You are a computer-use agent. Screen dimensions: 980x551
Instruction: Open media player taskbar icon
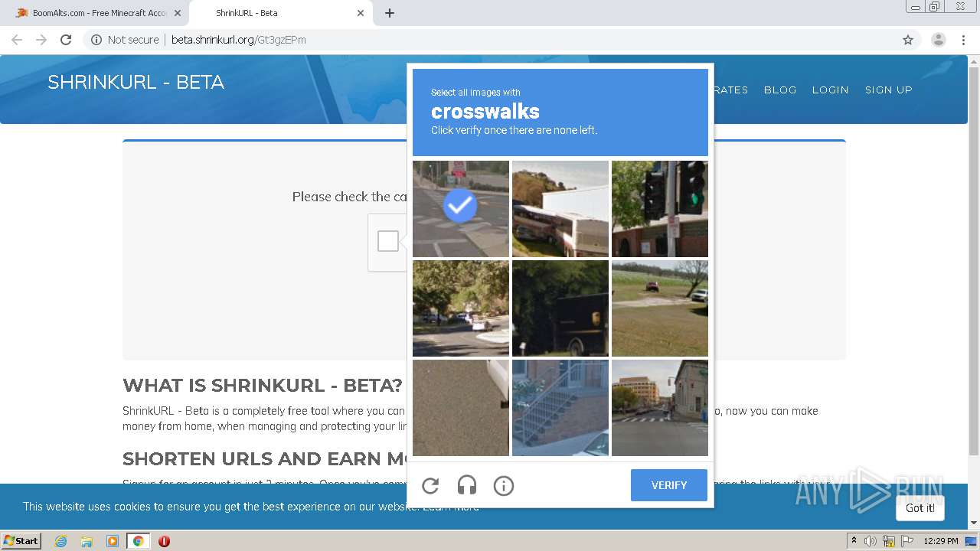click(112, 541)
